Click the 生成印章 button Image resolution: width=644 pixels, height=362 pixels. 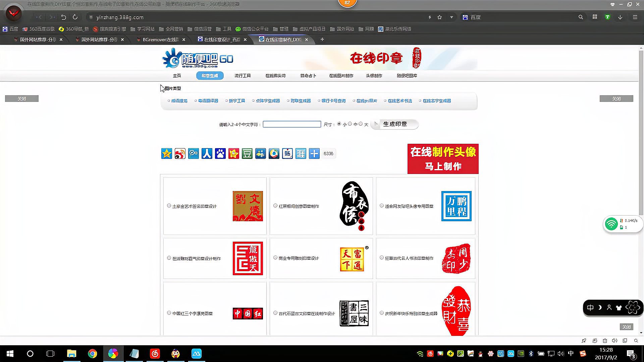[x=395, y=124]
